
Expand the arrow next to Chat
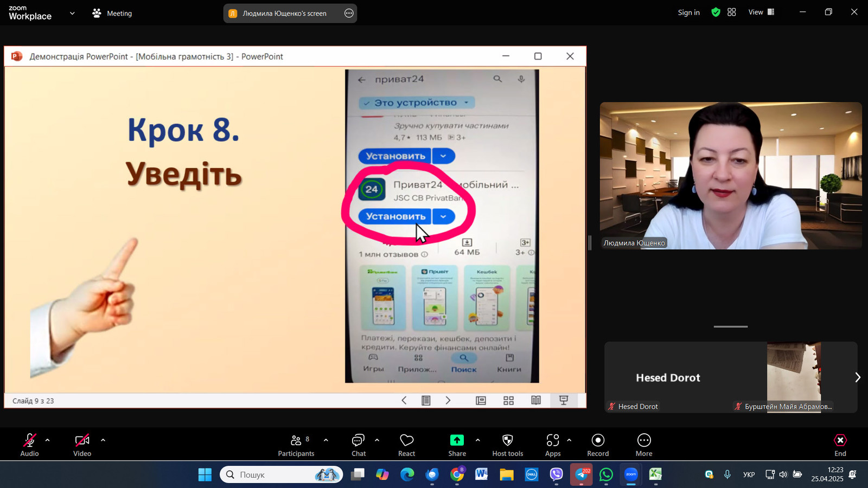pyautogui.click(x=377, y=440)
